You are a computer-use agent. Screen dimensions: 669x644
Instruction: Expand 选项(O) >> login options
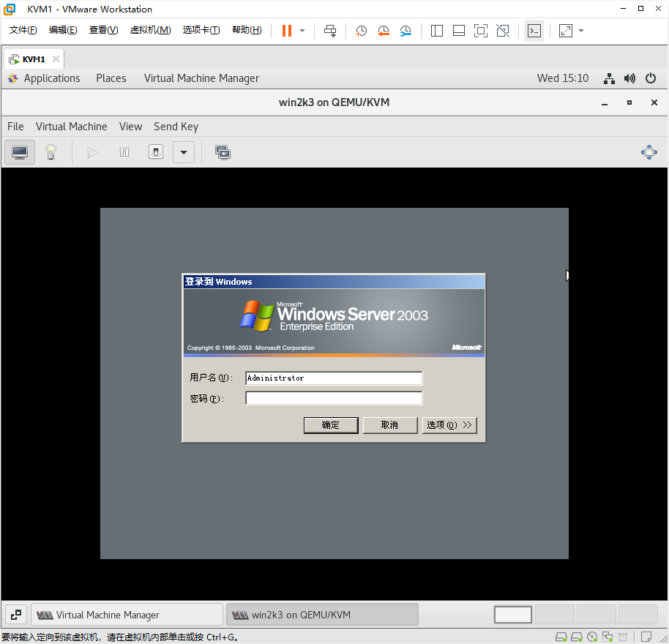click(x=449, y=425)
